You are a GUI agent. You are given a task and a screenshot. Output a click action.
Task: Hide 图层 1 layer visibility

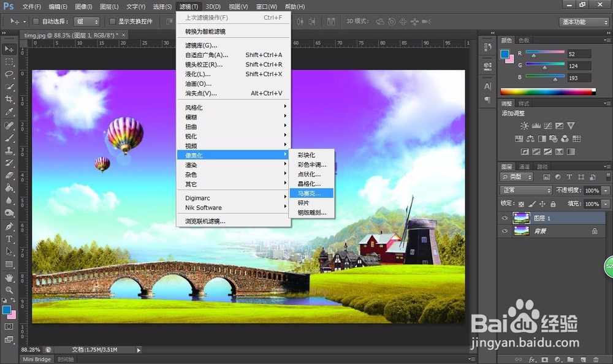pyautogui.click(x=504, y=218)
